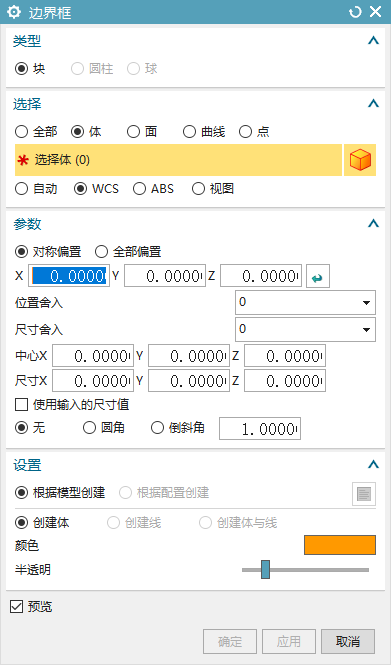Click the 半透明 slider handle
Screen dimensions: 391x665
(x=265, y=569)
